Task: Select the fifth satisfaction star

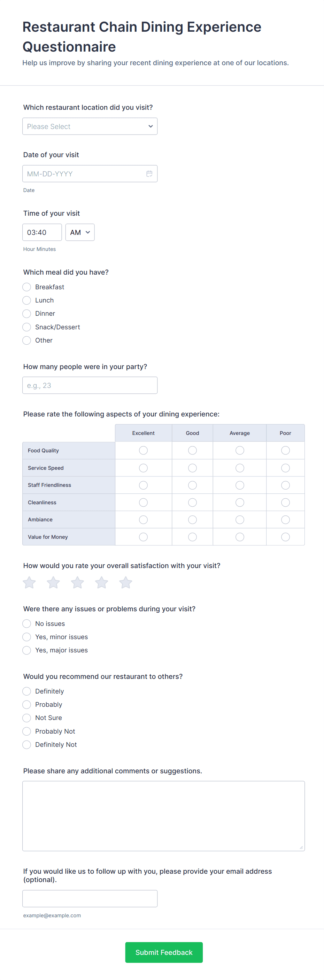Action: [125, 582]
